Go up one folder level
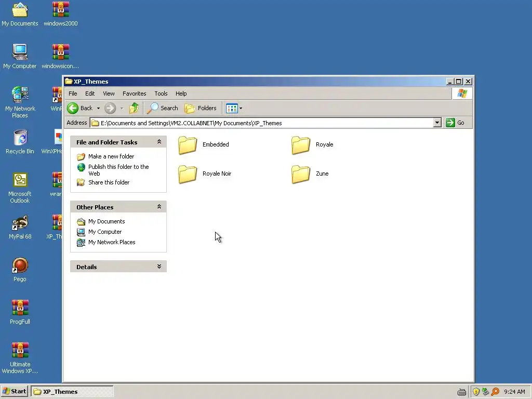 pyautogui.click(x=134, y=108)
